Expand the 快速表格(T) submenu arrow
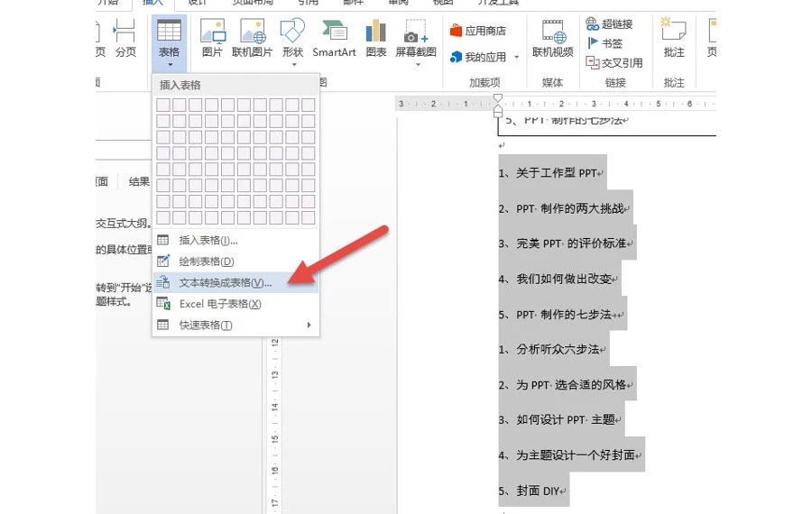Image resolution: width=812 pixels, height=514 pixels. point(309,325)
